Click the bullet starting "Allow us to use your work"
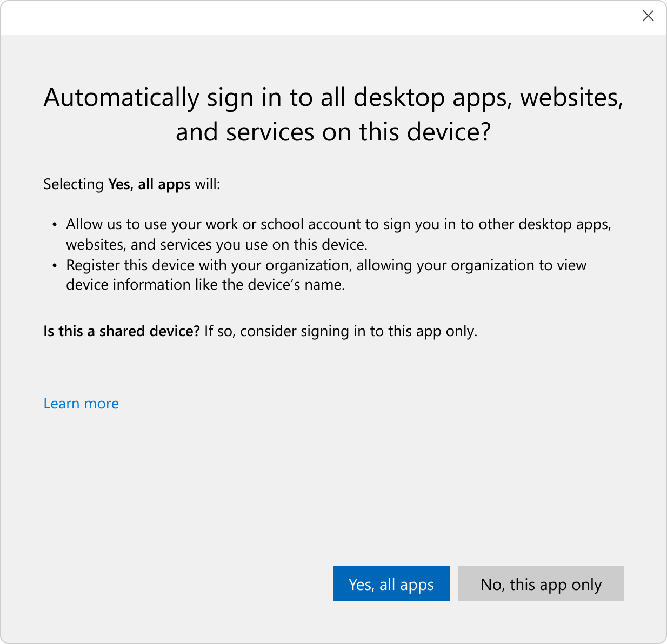The width and height of the screenshot is (667, 644). (x=338, y=234)
